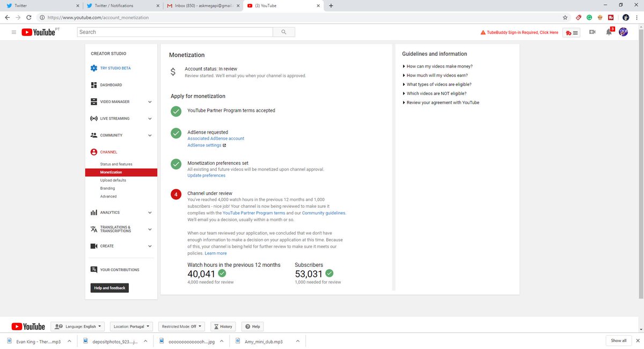Select Advanced in Channel menu
644x349 pixels.
click(108, 197)
